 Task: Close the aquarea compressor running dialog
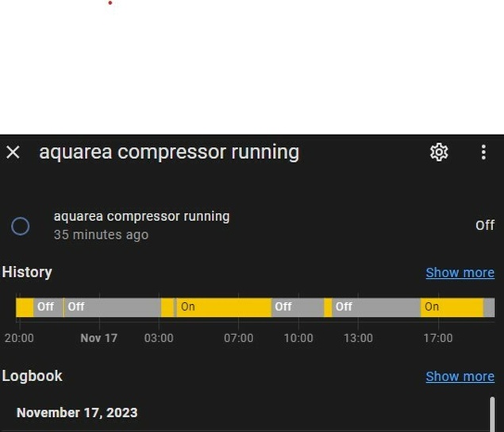pos(13,152)
